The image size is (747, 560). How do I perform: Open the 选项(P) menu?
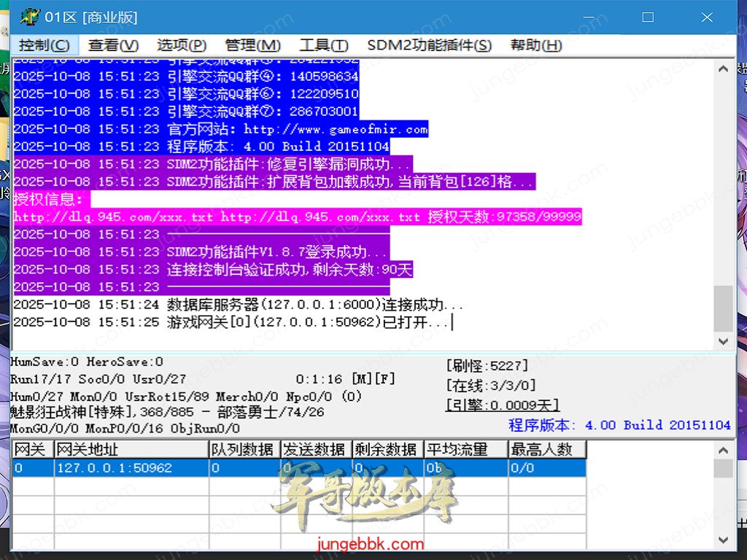[x=182, y=45]
